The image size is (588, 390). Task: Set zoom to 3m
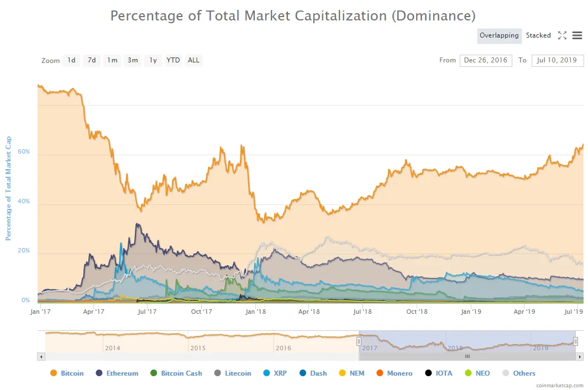[x=133, y=60]
